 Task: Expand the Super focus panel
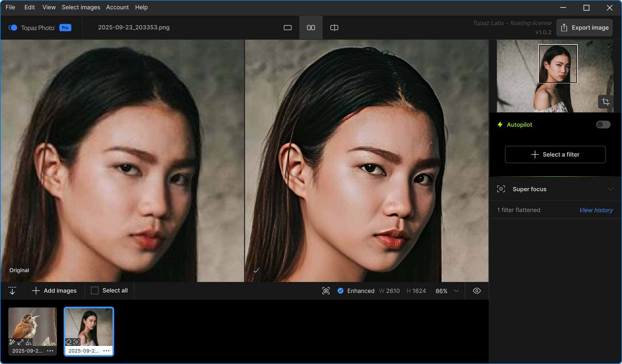(610, 189)
